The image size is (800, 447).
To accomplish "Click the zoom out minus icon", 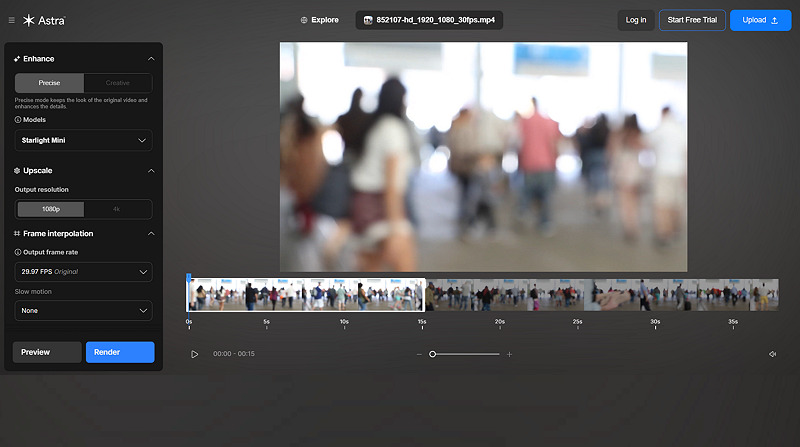I will click(x=419, y=354).
